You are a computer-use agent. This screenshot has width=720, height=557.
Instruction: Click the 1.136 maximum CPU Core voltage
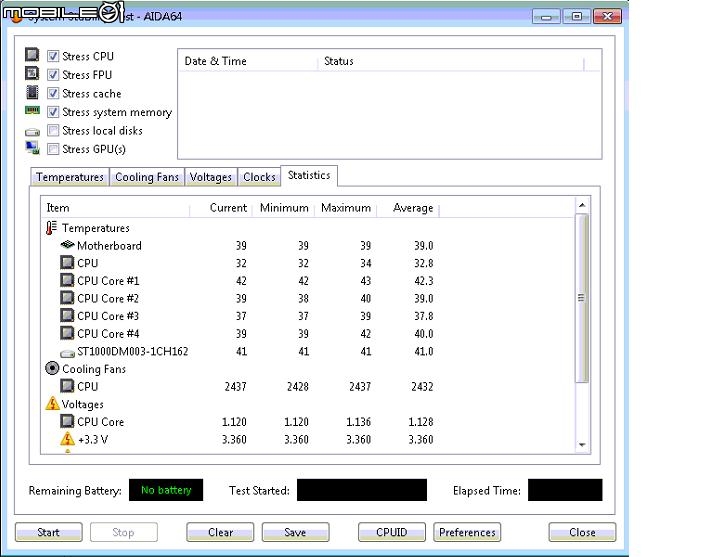[x=359, y=422]
